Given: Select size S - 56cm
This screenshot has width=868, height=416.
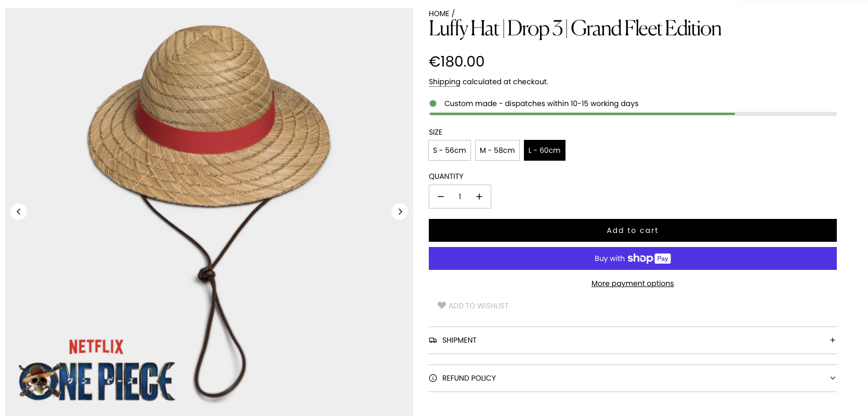Looking at the screenshot, I should coord(450,150).
